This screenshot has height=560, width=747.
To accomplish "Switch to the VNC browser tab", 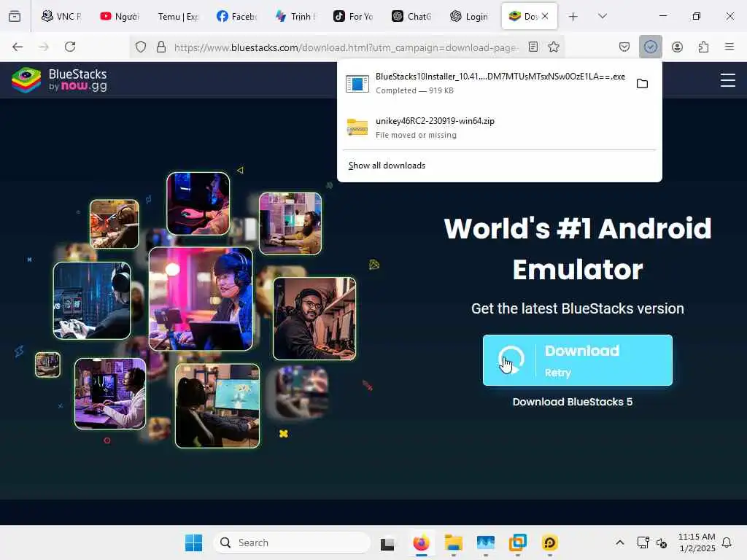I will click(61, 16).
